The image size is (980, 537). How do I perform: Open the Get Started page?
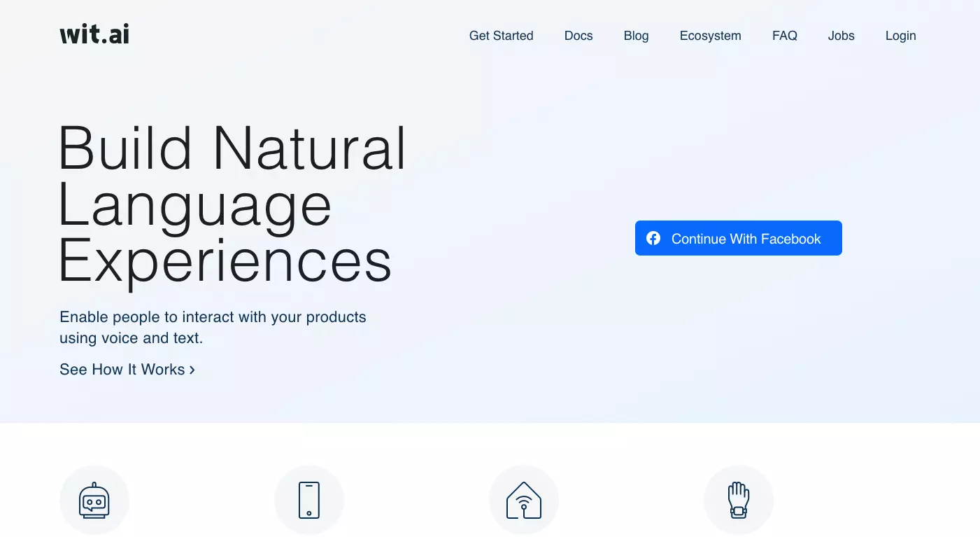501,36
